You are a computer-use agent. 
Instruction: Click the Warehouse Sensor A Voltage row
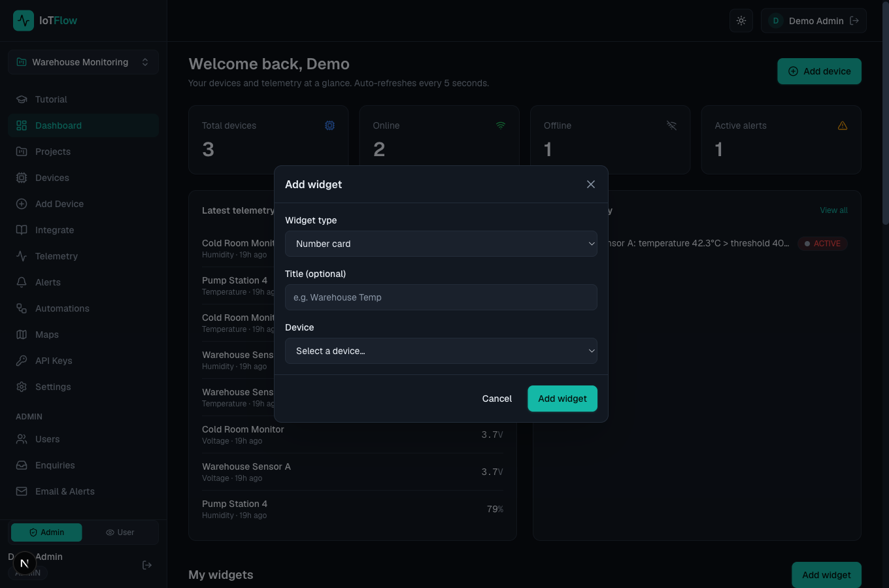[x=352, y=472]
